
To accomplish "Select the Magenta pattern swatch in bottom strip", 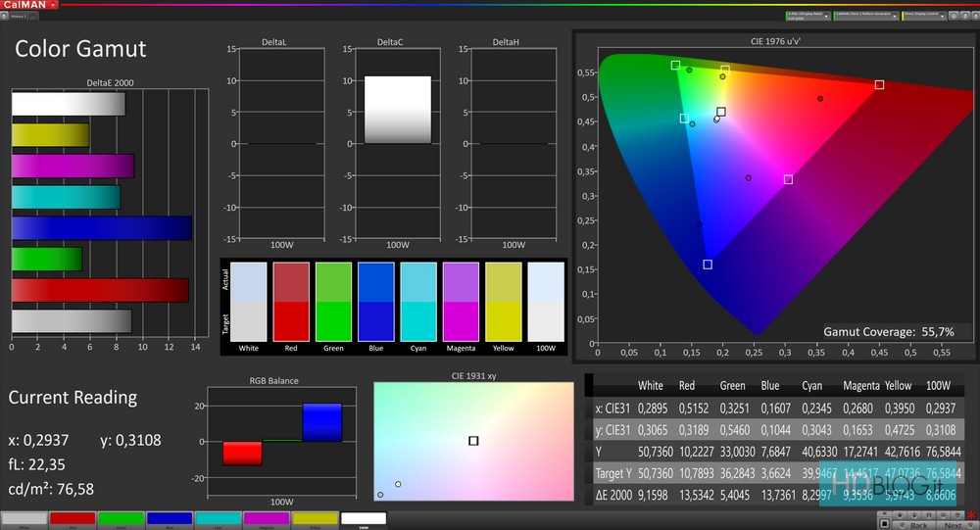I will click(x=267, y=518).
